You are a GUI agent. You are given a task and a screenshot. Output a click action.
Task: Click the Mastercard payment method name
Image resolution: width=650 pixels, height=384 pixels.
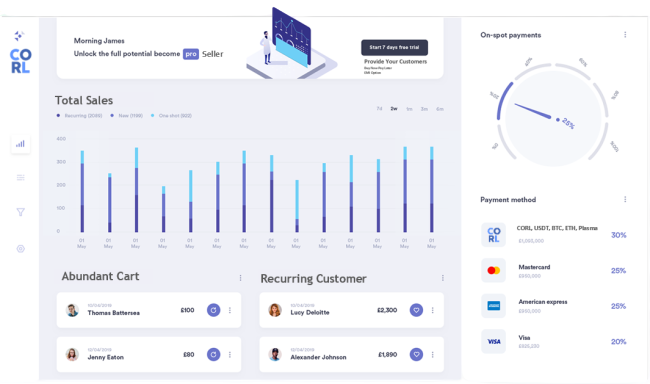534,267
